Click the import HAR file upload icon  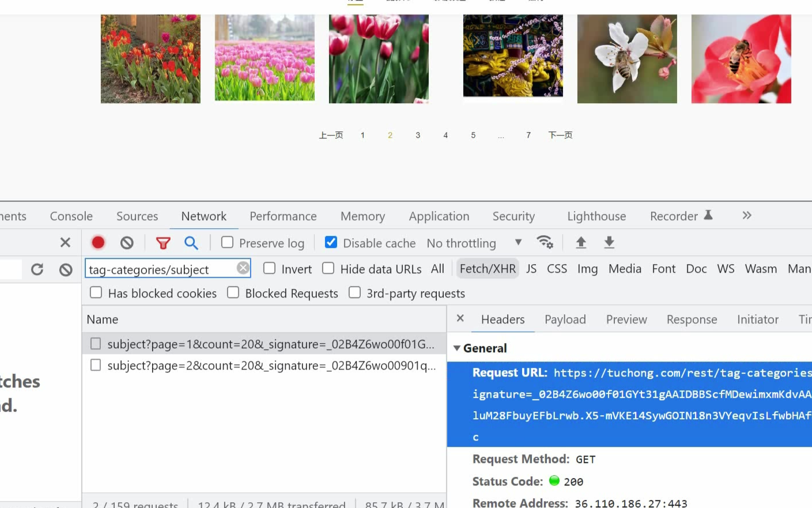(x=581, y=243)
